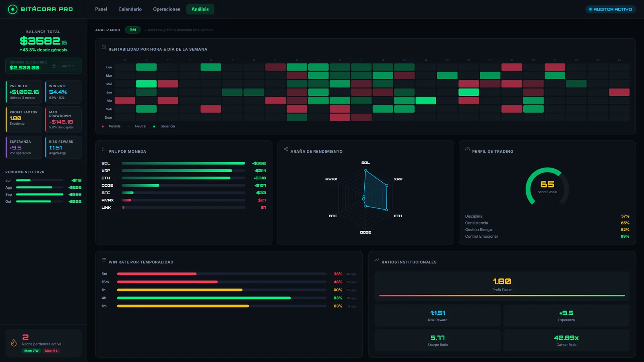Click the Max: 5 L streak badge

click(52, 351)
